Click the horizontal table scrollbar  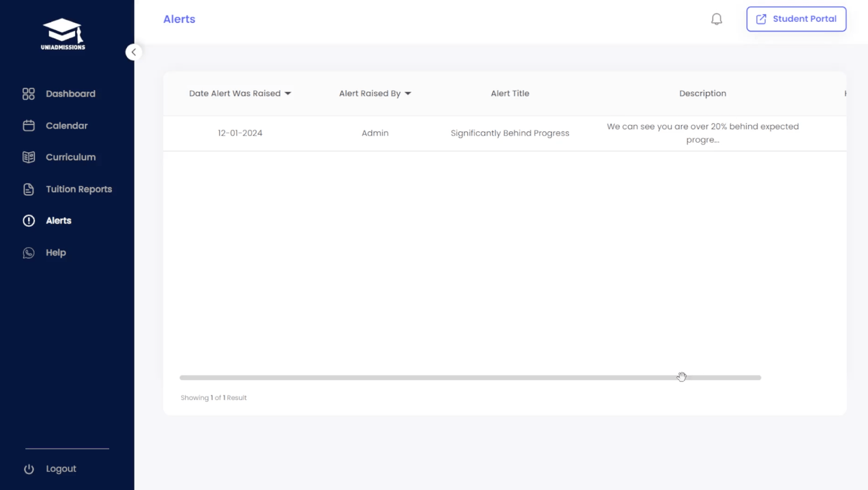click(470, 378)
